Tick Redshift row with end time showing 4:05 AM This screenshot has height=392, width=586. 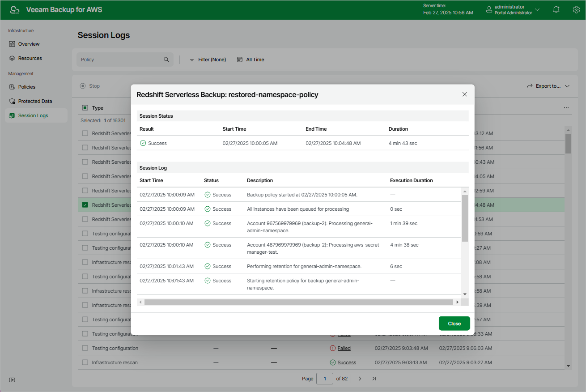(x=85, y=176)
